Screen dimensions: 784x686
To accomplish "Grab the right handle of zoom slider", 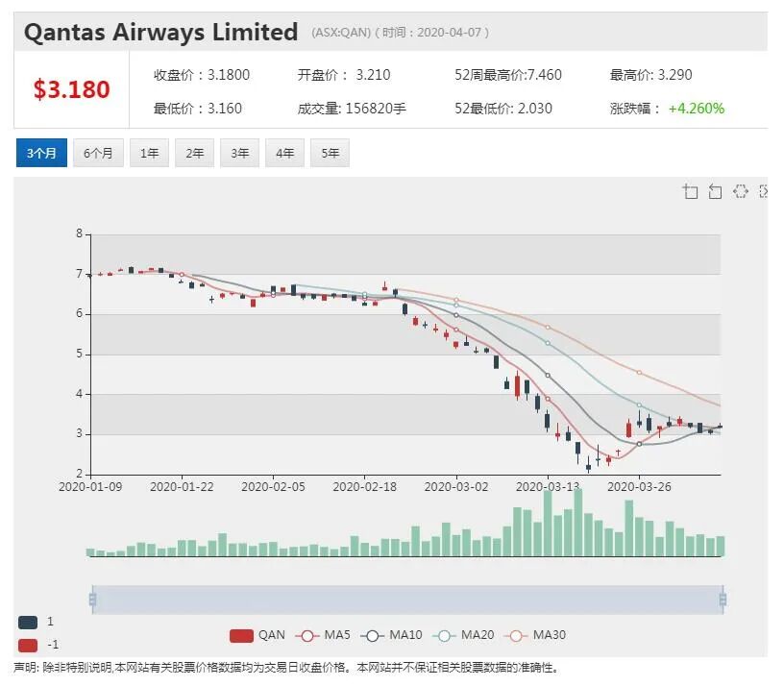I will pos(723,599).
